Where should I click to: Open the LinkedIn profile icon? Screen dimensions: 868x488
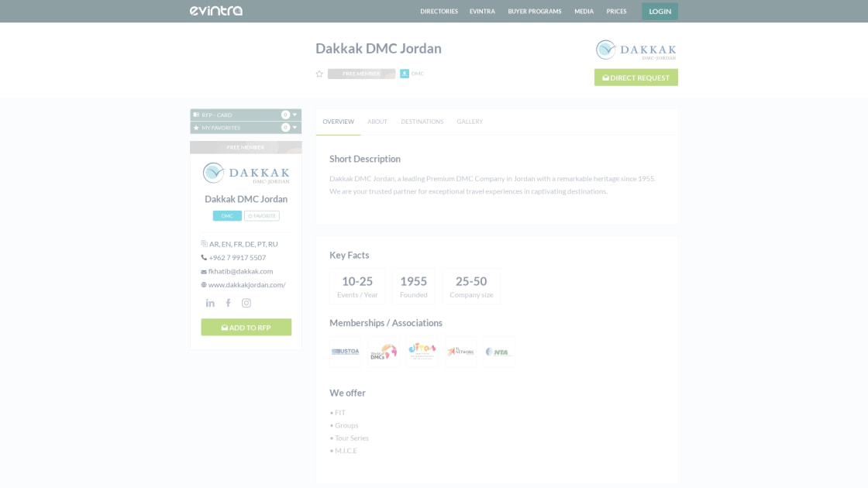point(210,303)
